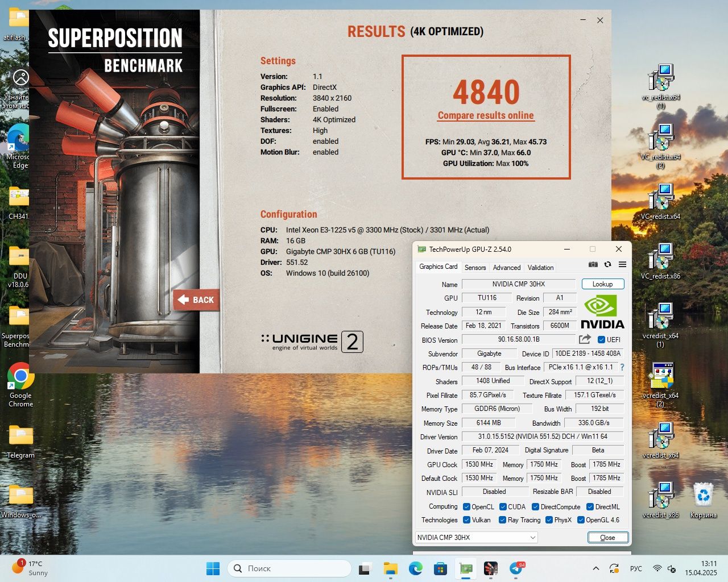Click the BACK button in Superposition
The height and width of the screenshot is (582, 728).
pos(196,300)
